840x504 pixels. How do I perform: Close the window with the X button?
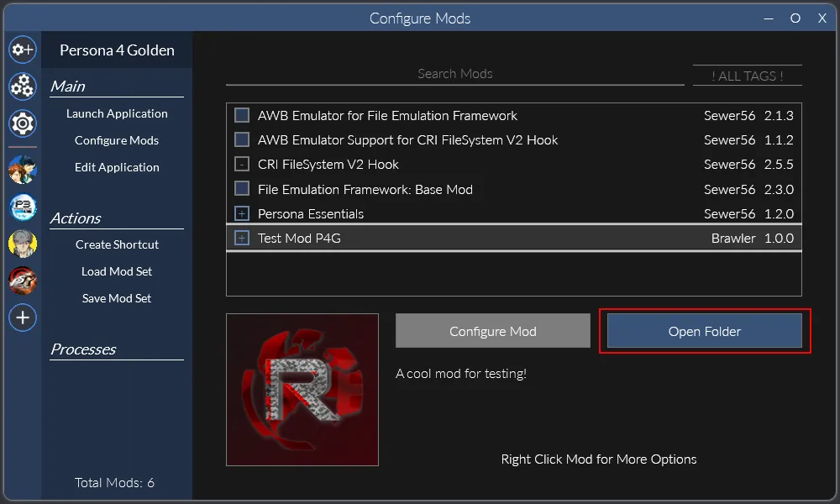822,18
